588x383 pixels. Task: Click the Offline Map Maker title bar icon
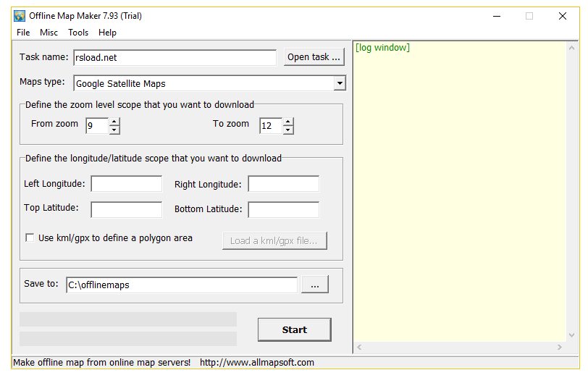point(20,16)
